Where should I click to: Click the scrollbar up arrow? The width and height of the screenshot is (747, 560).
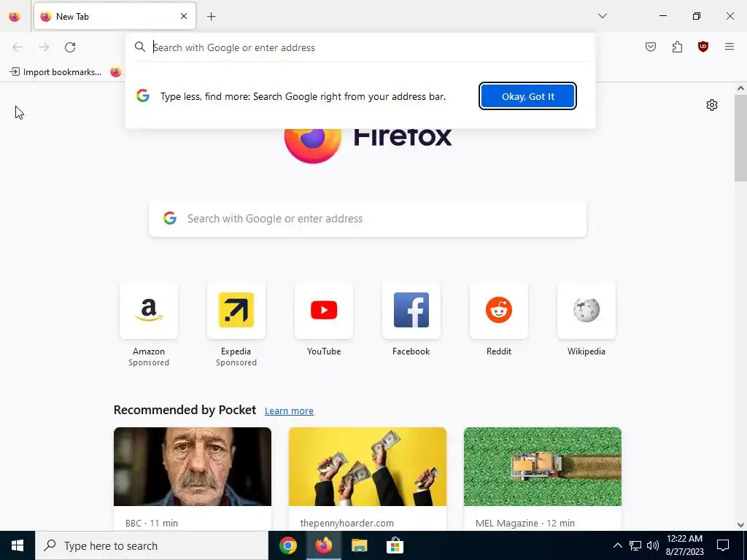[740, 88]
